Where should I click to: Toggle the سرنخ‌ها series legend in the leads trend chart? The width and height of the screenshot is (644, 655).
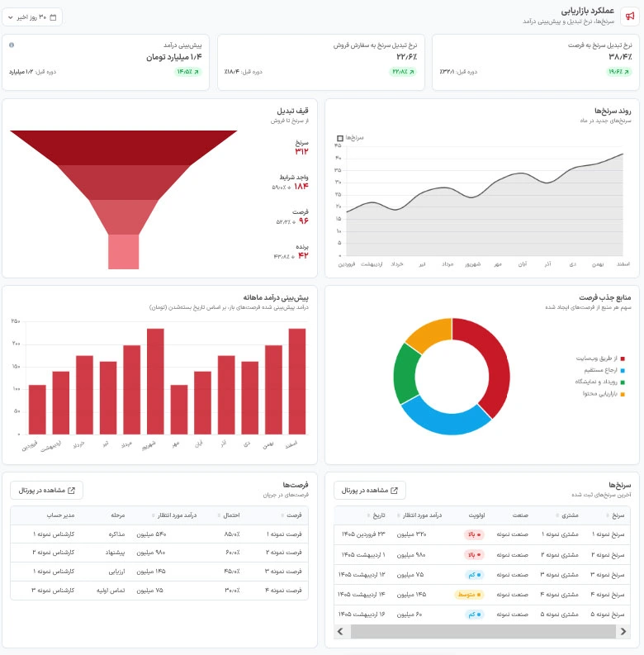coord(350,137)
